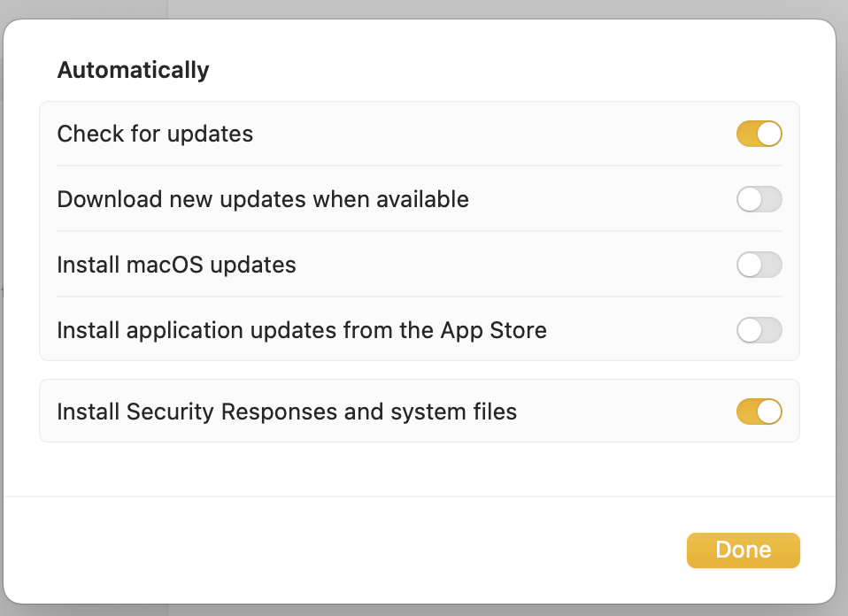
Task: Disable Security Responses and system files toggle
Action: pyautogui.click(x=759, y=412)
